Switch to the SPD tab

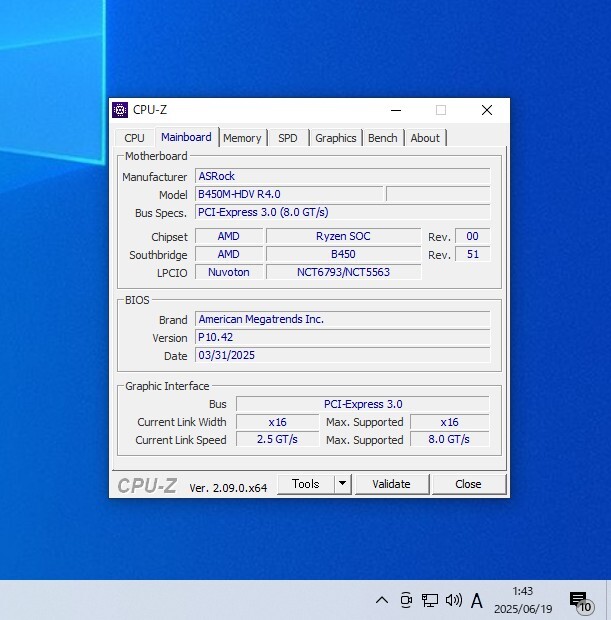pyautogui.click(x=288, y=138)
